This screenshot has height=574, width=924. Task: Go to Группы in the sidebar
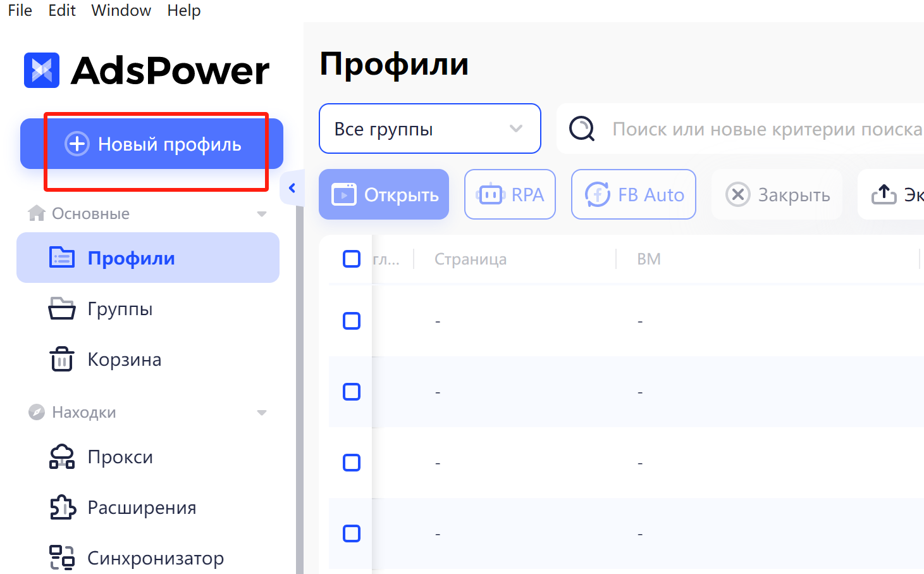(x=148, y=309)
